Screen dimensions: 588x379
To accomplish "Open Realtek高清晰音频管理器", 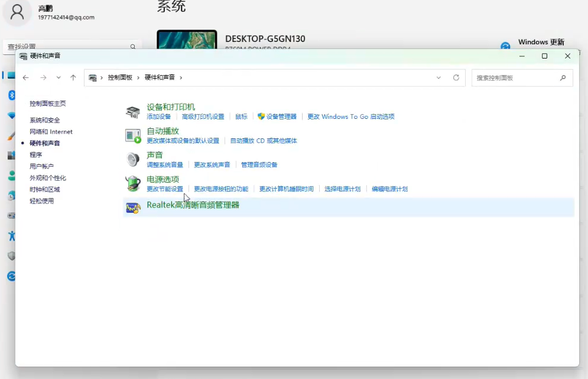I will coord(193,205).
